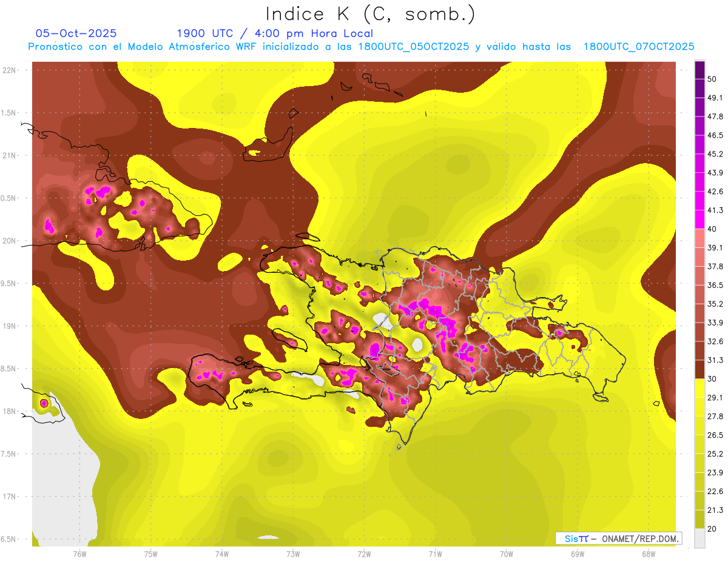Select the 70W longitude axis label
728x562 pixels.
click(x=506, y=554)
